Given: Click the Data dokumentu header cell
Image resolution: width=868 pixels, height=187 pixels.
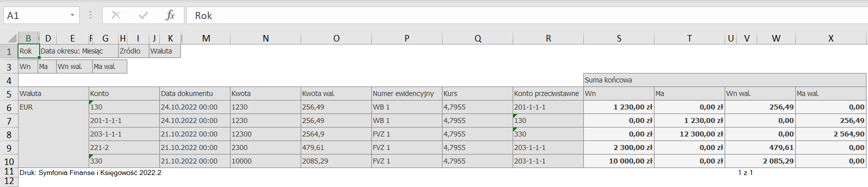Looking at the screenshot, I should [195, 93].
